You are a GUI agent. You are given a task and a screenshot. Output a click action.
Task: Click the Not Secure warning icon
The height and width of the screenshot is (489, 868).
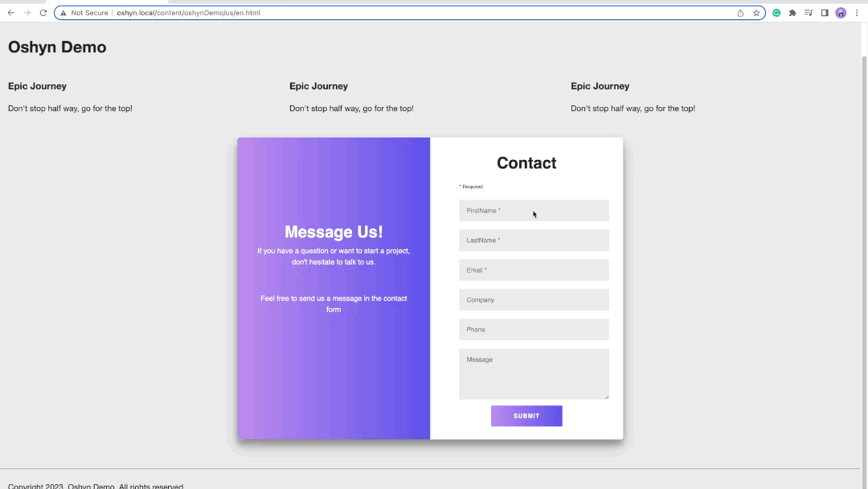pos(63,13)
